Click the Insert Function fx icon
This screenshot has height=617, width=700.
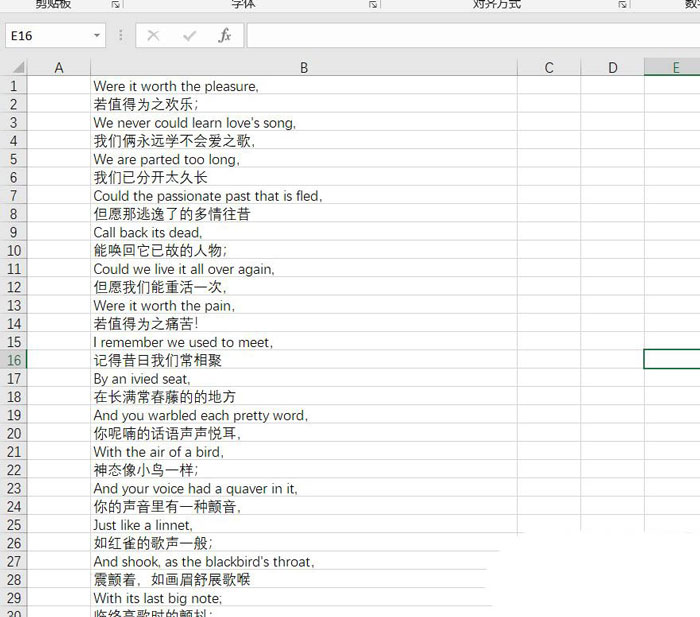[225, 36]
